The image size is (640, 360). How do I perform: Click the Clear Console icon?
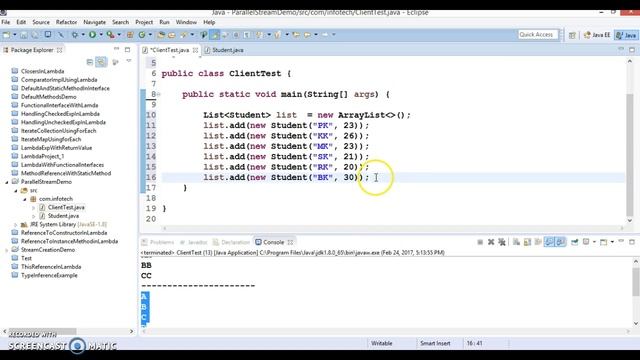coord(516,242)
